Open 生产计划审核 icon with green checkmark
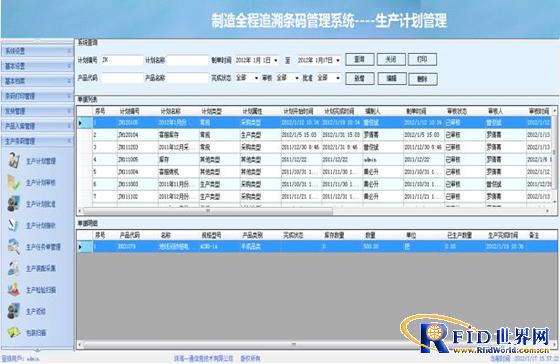The image size is (560, 364). (14, 182)
